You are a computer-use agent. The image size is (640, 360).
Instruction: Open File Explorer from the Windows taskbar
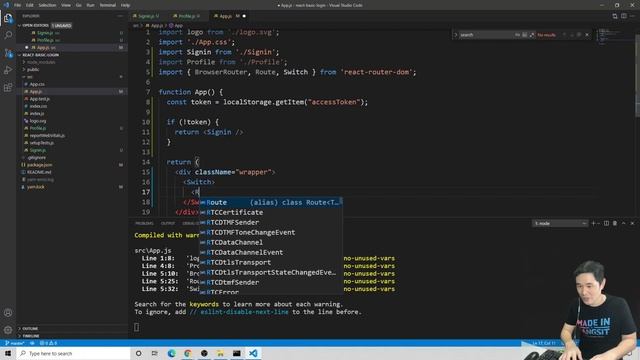pos(220,353)
